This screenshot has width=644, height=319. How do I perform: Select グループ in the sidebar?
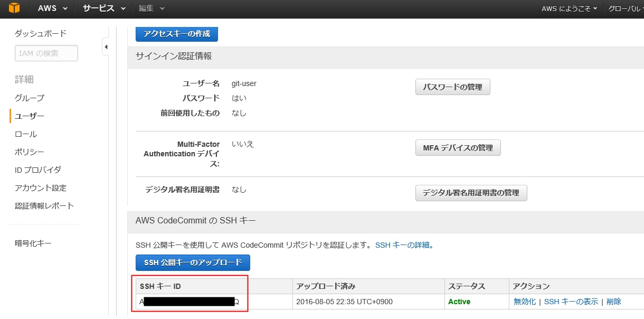point(30,98)
